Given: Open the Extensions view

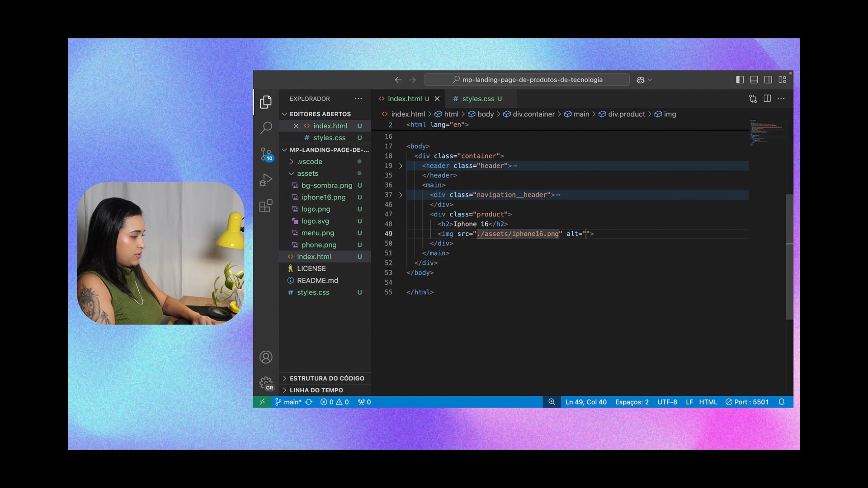Looking at the screenshot, I should click(x=266, y=206).
